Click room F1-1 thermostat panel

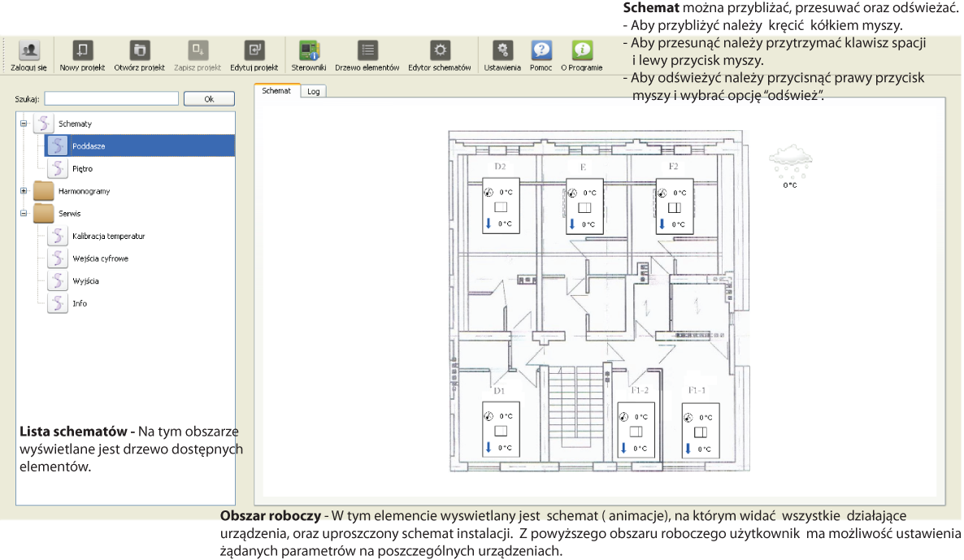tap(701, 430)
